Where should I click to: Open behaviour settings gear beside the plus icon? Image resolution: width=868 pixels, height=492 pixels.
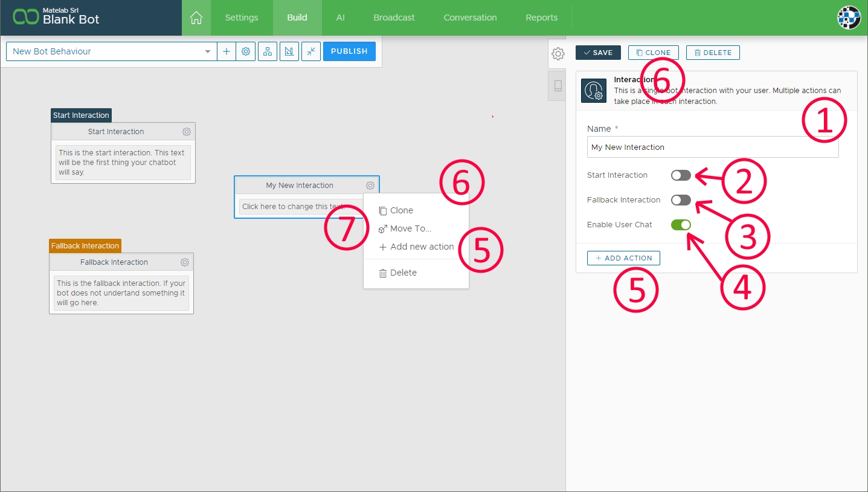click(x=246, y=51)
